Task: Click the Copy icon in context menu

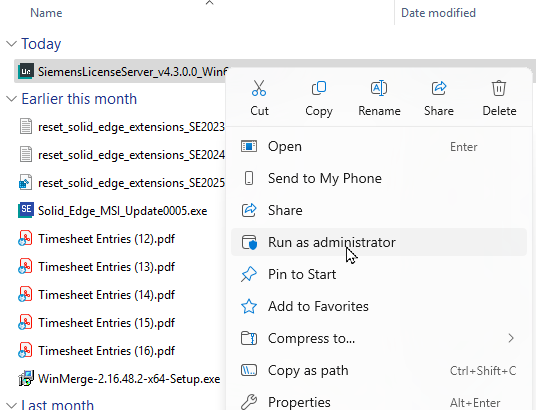Action: coord(319,88)
